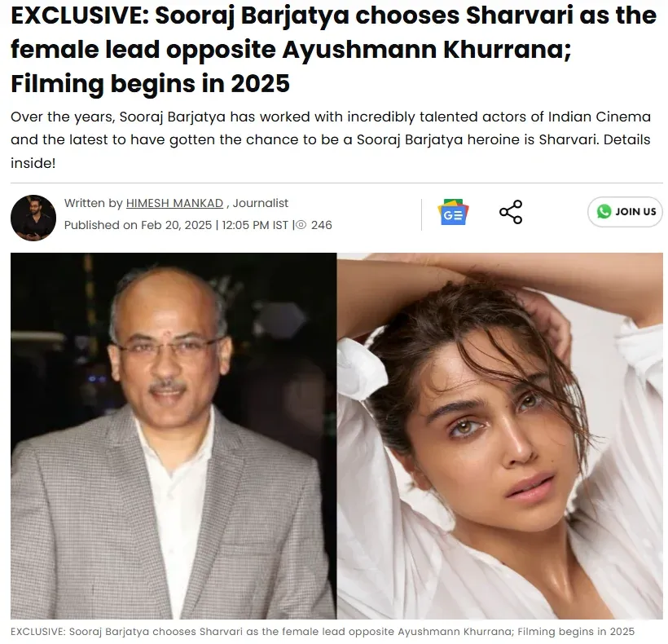Click the view count number 246
This screenshot has height=644, width=668.
[x=321, y=225]
